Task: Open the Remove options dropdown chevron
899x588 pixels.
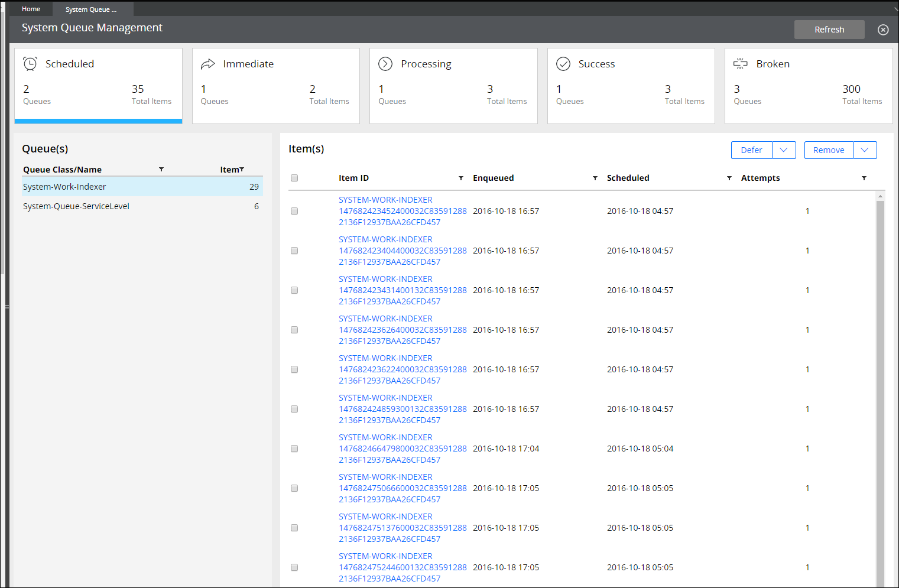Action: [865, 150]
